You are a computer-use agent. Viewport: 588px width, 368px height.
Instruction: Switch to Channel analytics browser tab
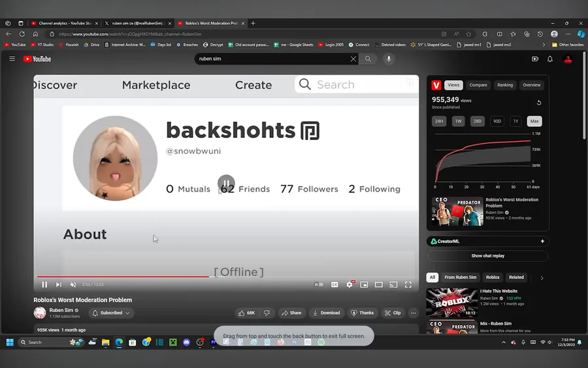point(65,24)
